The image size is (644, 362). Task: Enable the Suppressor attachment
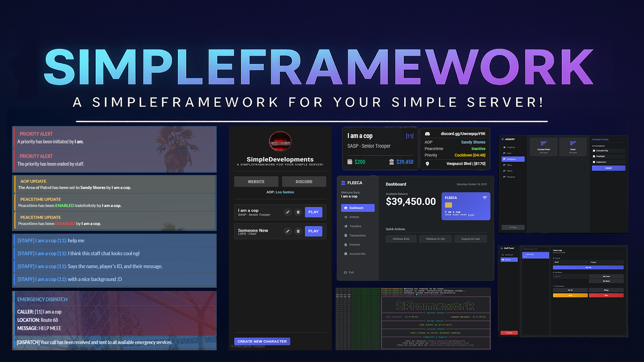(594, 162)
